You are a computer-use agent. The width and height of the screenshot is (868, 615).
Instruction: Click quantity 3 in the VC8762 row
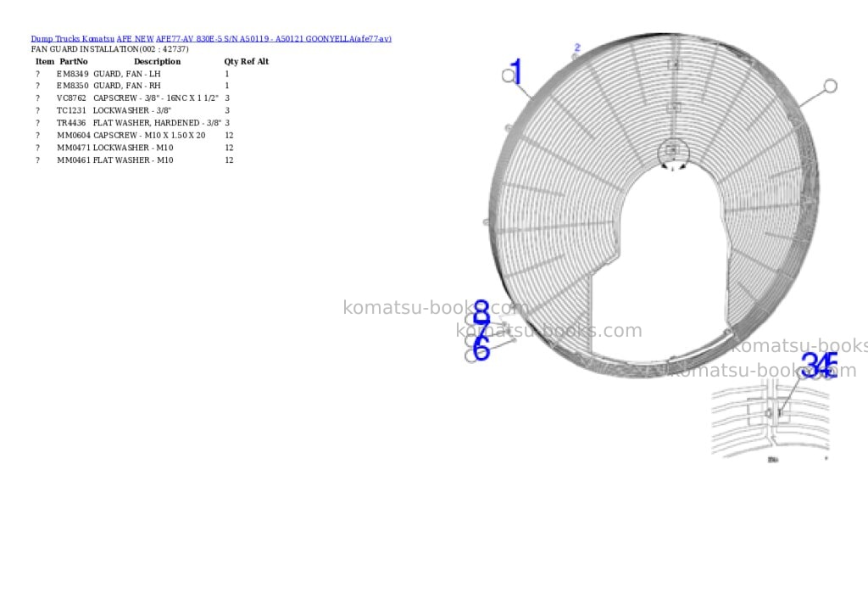point(227,98)
